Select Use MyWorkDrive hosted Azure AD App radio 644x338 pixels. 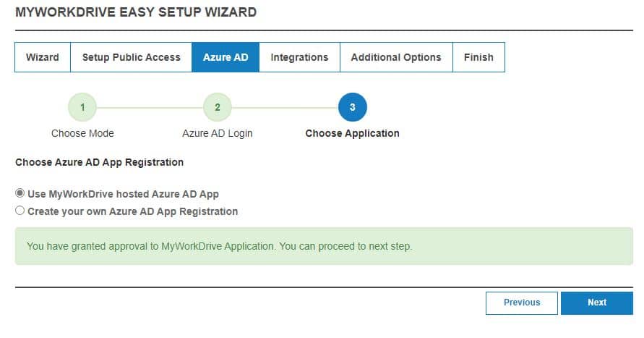point(20,194)
